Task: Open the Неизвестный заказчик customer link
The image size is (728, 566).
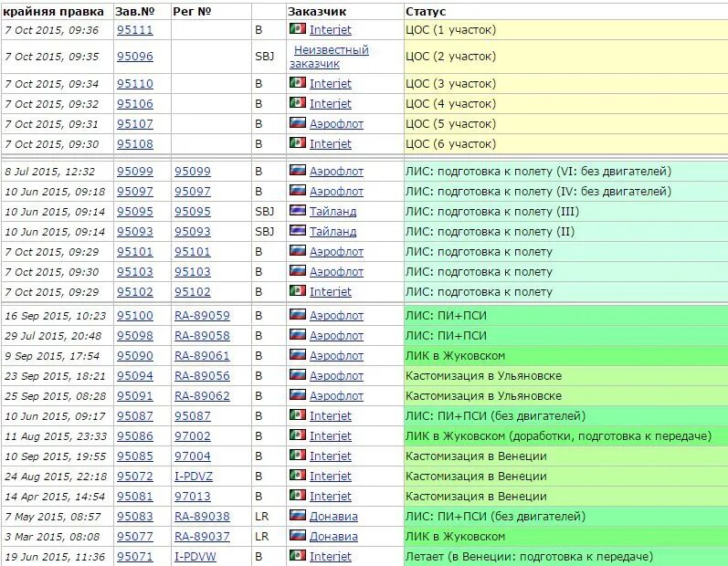Action: point(329,57)
